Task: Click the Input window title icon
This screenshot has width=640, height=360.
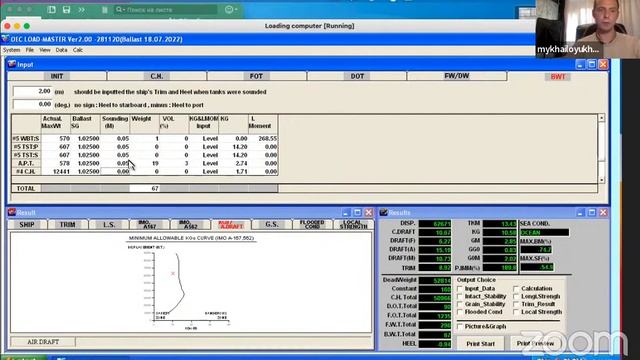Action: (x=12, y=64)
